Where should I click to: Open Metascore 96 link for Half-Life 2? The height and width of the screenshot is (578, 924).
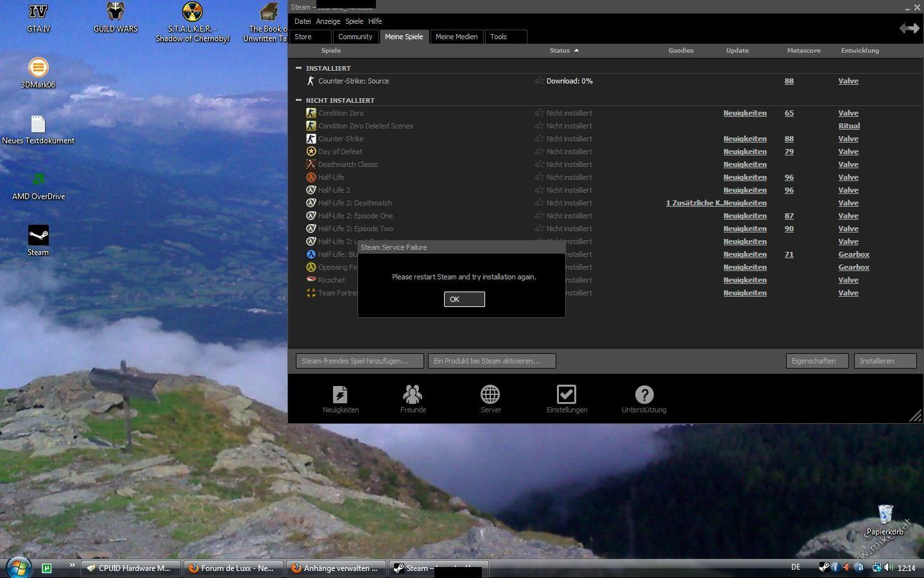tap(789, 190)
